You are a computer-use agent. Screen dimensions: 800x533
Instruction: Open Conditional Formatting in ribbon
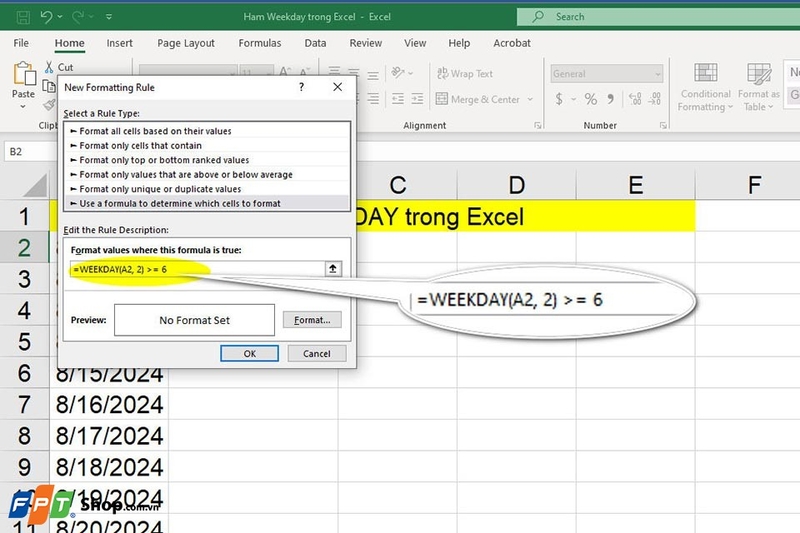tap(705, 86)
